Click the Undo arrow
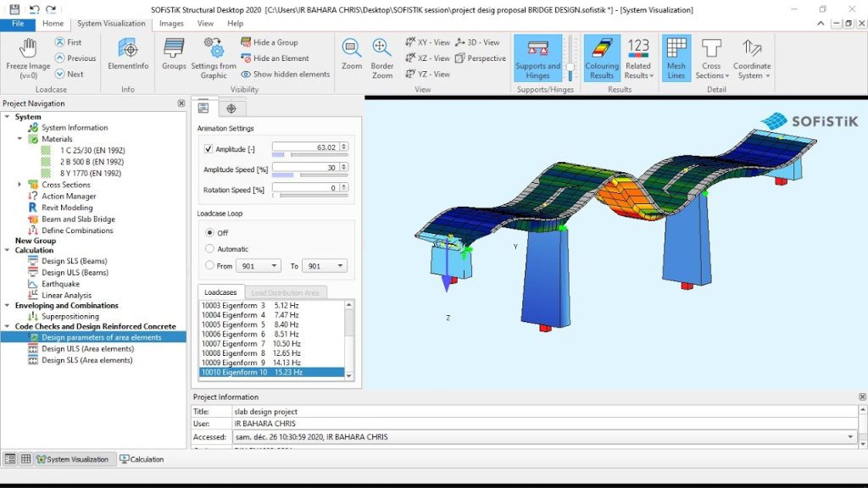The image size is (868, 488). (x=34, y=9)
